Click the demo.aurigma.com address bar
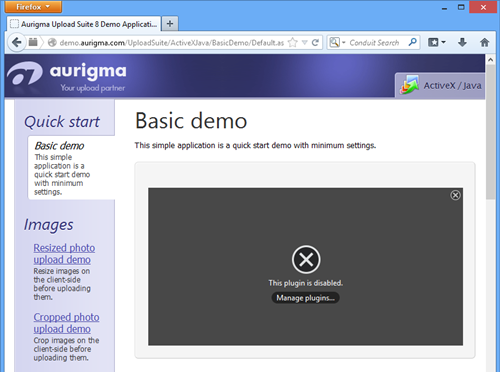This screenshot has height=372, width=500. (x=172, y=43)
